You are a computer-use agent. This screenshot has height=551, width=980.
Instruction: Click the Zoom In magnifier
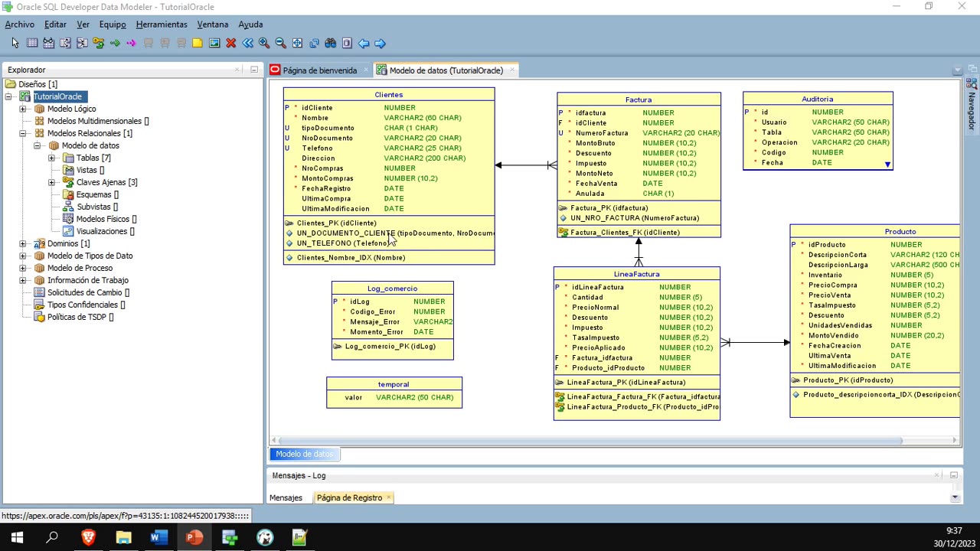[264, 44]
